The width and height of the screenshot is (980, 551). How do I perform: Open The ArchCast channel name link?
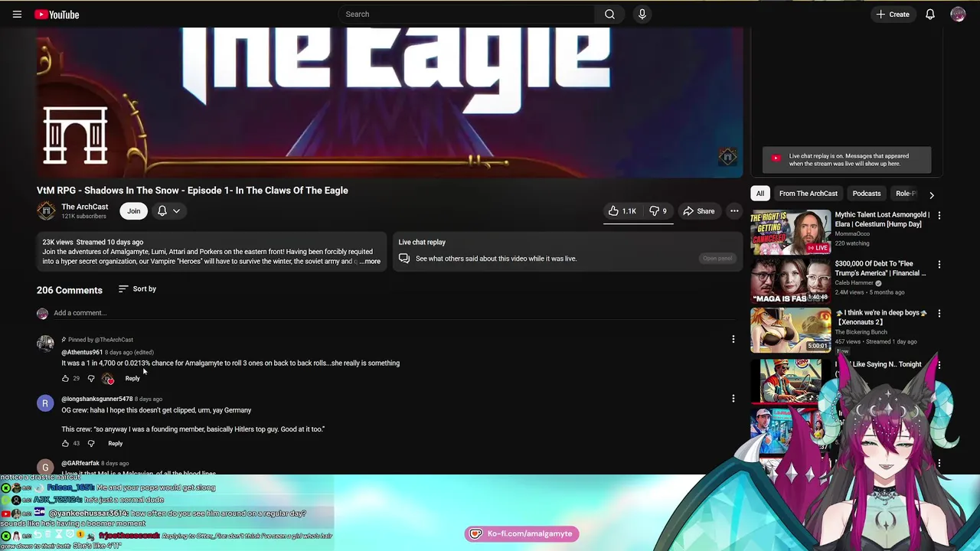(84, 207)
